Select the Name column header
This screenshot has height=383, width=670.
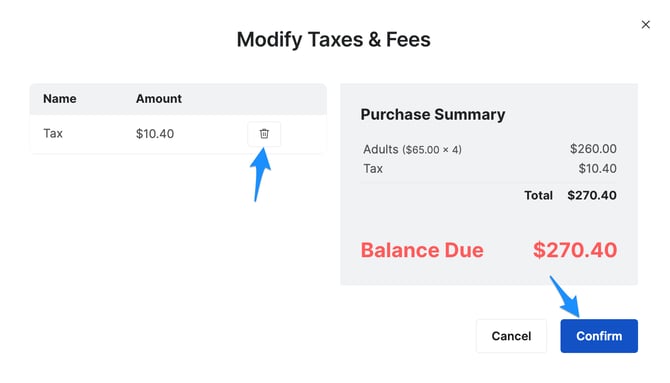pyautogui.click(x=60, y=99)
